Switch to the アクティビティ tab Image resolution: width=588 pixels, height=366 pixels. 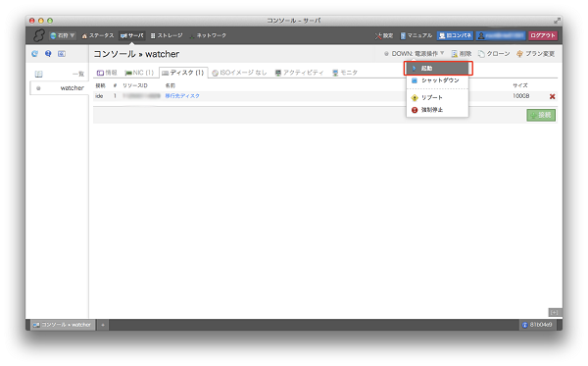tap(299, 73)
